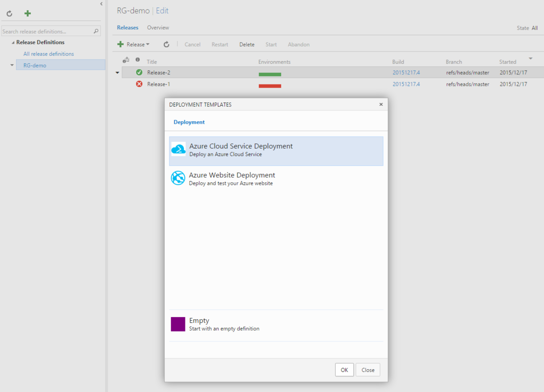This screenshot has width=544, height=392.
Task: Open the Edit link beside RG-demo
Action: click(x=162, y=11)
